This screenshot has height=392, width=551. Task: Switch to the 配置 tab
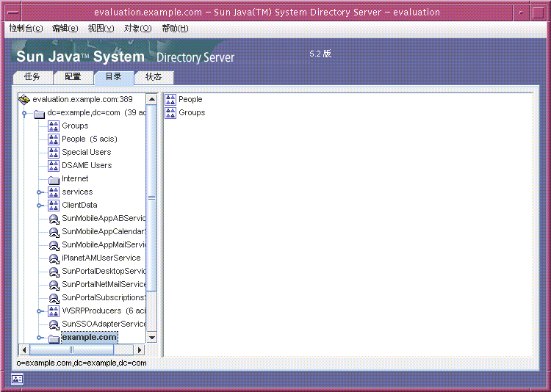click(x=73, y=78)
